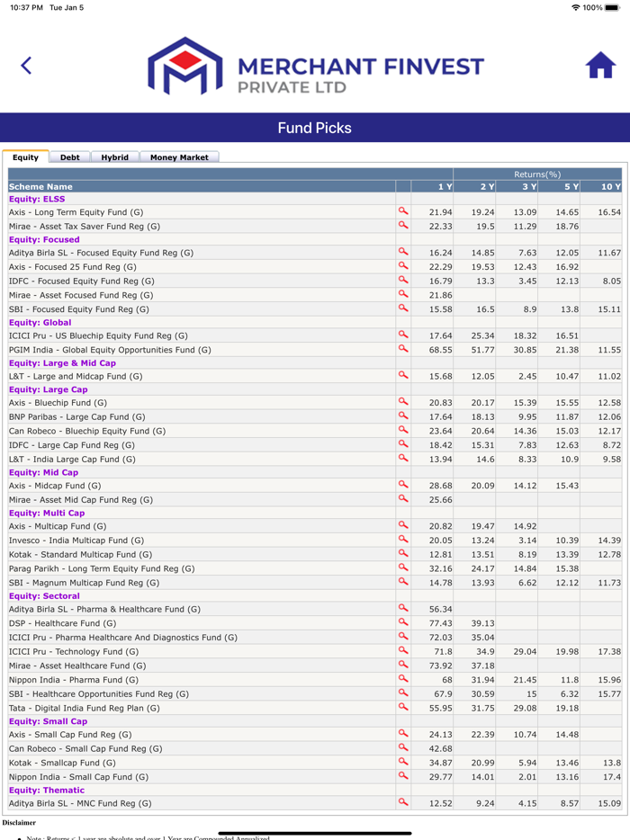Tap the back arrow icon
The image size is (630, 840).
tap(26, 66)
